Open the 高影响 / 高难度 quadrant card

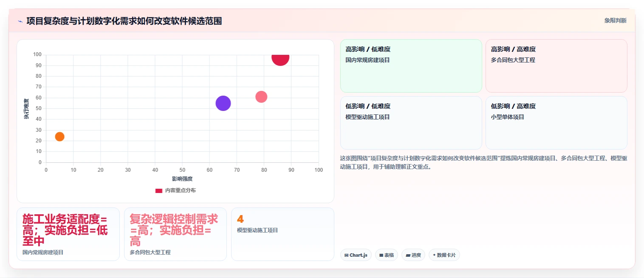tap(556, 66)
